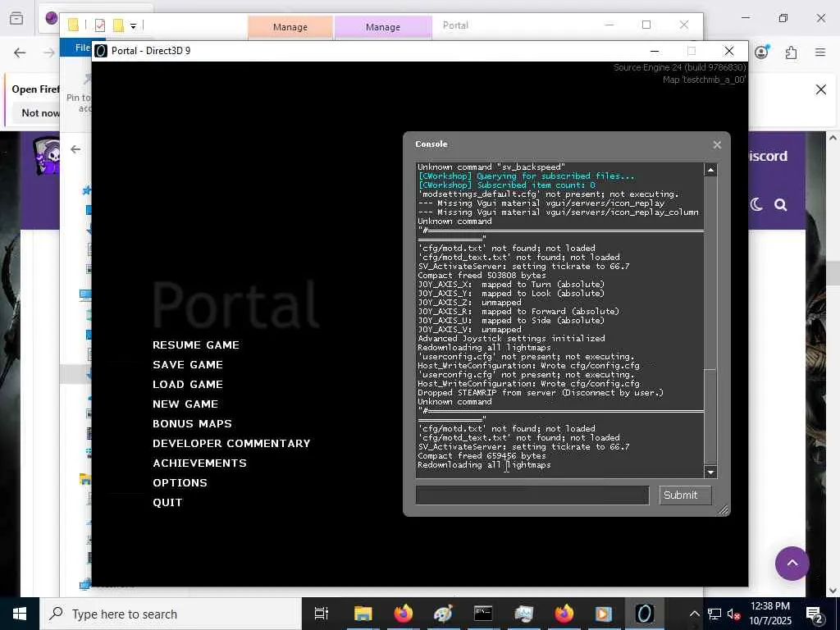840x630 pixels.
Task: Open Paint from the taskbar
Action: click(x=443, y=614)
